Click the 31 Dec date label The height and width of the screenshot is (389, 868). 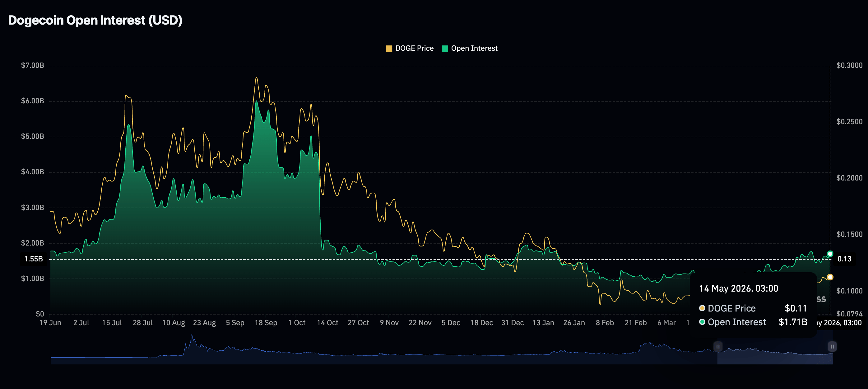pos(513,323)
